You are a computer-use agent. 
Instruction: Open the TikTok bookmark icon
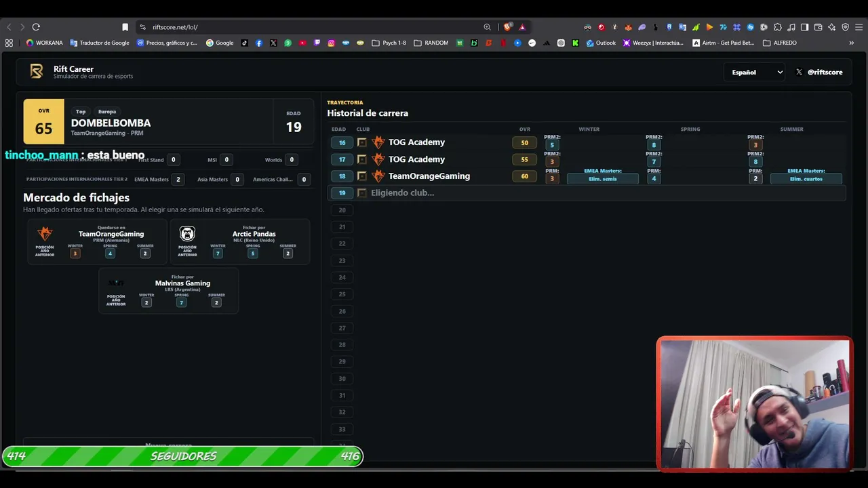tap(245, 43)
